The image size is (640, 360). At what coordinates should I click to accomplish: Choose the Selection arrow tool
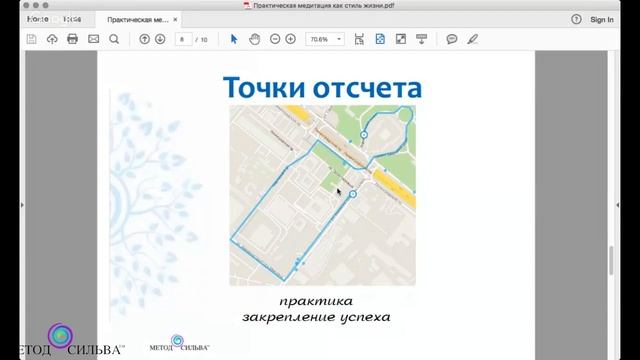pos(234,39)
